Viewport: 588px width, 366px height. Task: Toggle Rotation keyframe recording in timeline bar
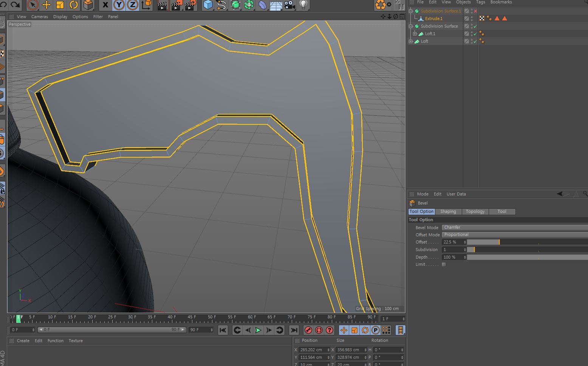(365, 330)
